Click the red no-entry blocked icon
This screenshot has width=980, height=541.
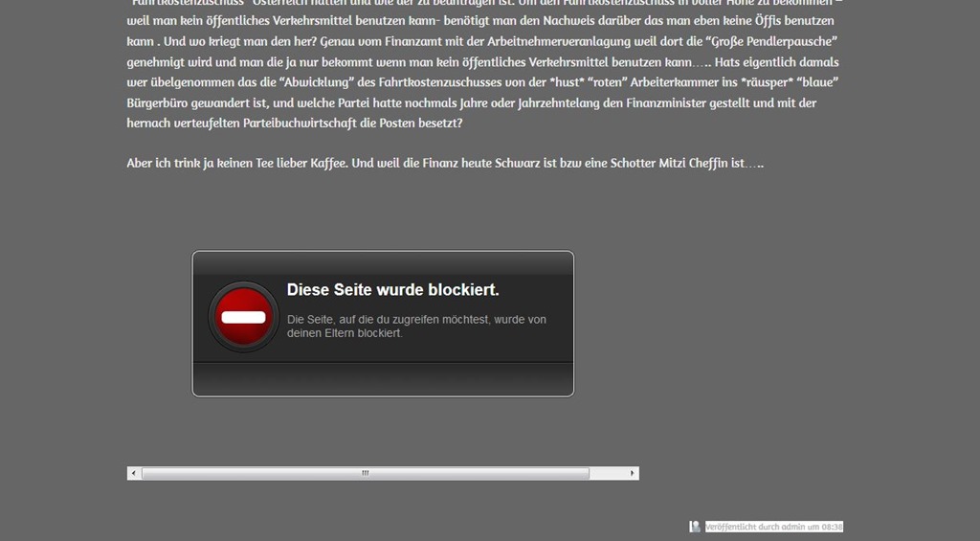243,317
